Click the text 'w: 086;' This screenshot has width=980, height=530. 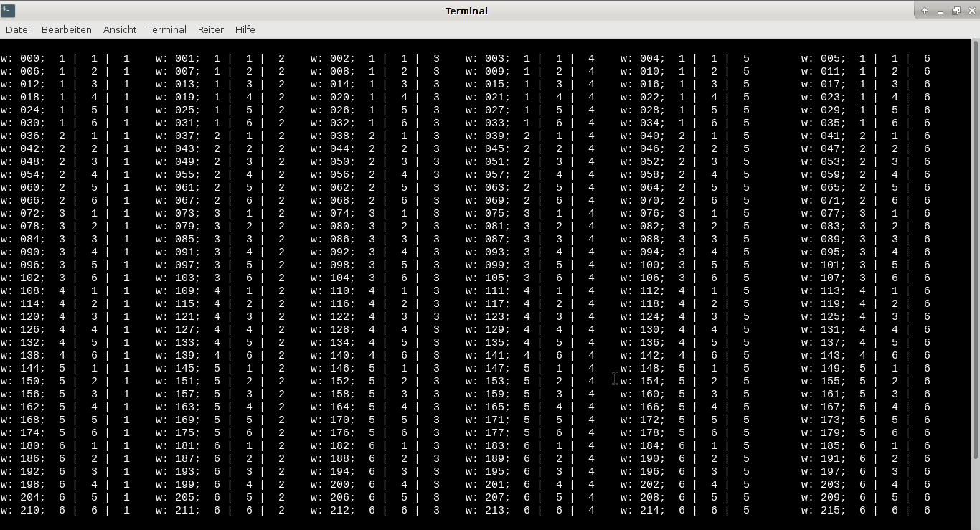point(332,239)
